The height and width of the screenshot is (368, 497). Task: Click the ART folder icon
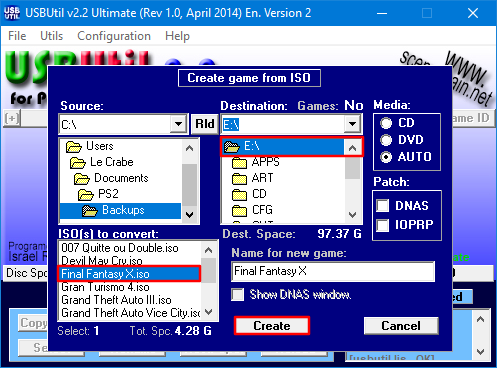239,178
